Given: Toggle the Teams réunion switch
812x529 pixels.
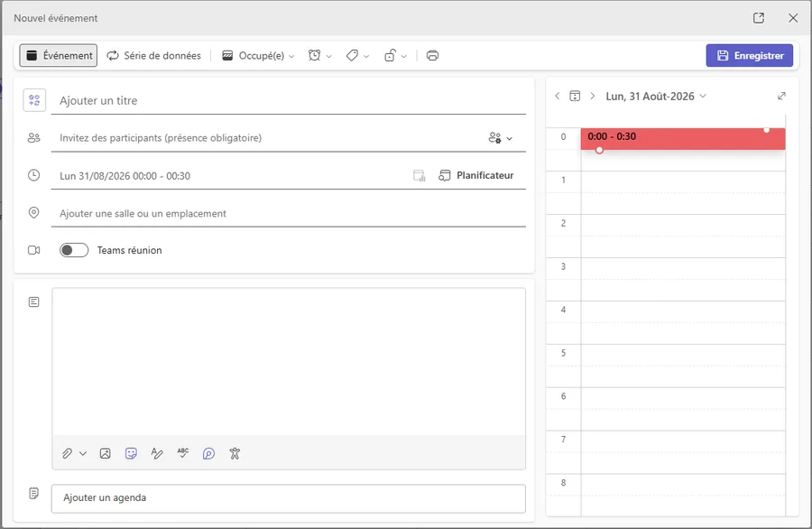Looking at the screenshot, I should [74, 250].
